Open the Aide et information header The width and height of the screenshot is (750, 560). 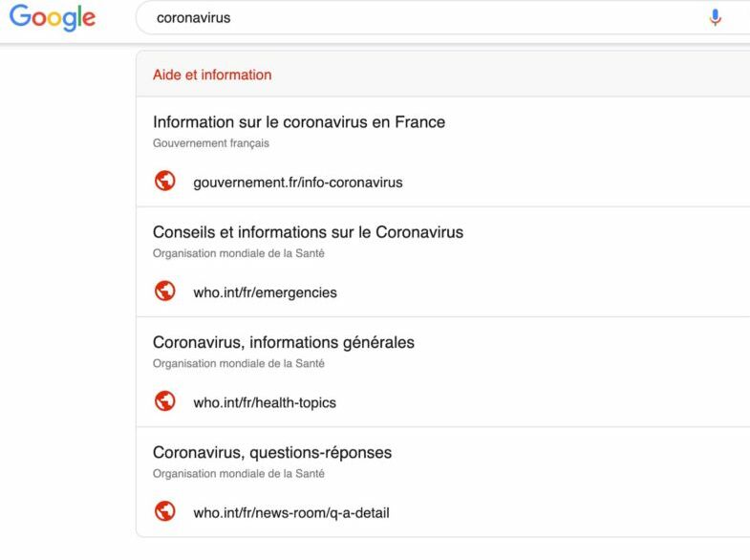pyautogui.click(x=212, y=75)
